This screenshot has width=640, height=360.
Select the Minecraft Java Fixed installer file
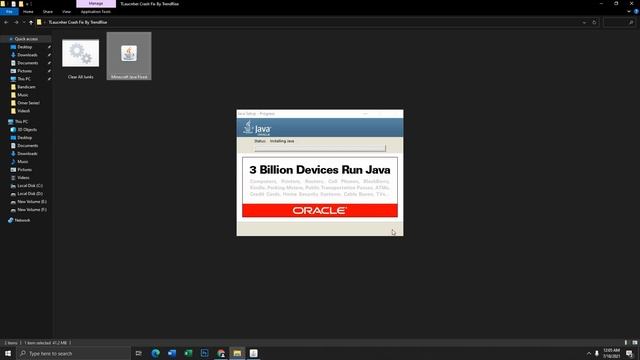[129, 56]
